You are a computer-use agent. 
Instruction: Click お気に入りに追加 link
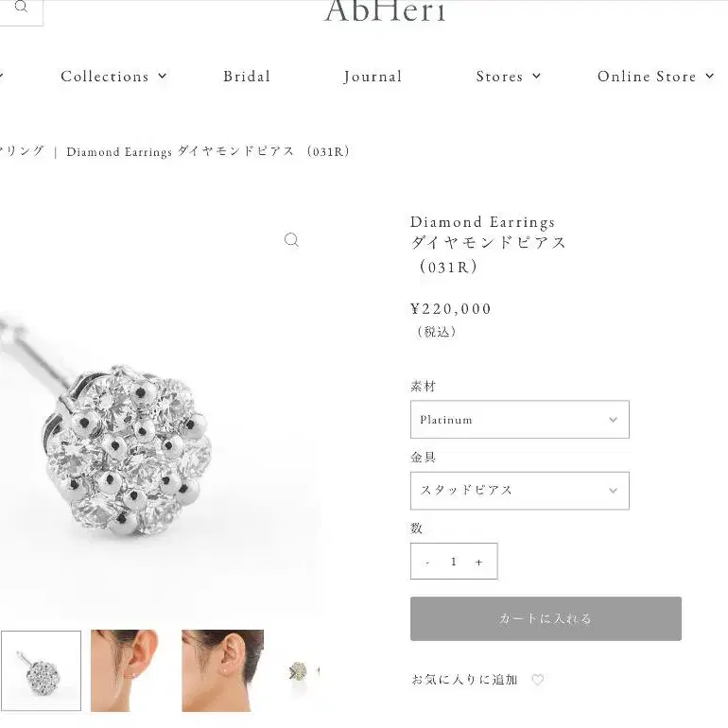pyautogui.click(x=464, y=680)
